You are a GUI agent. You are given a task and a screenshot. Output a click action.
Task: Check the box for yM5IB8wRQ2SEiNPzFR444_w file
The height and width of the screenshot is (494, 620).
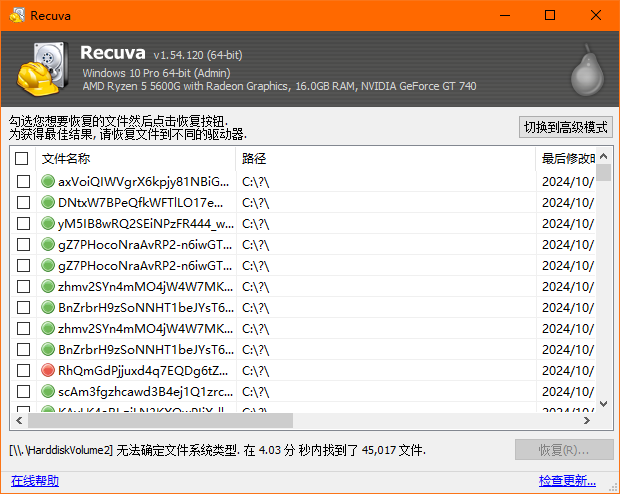(23, 223)
